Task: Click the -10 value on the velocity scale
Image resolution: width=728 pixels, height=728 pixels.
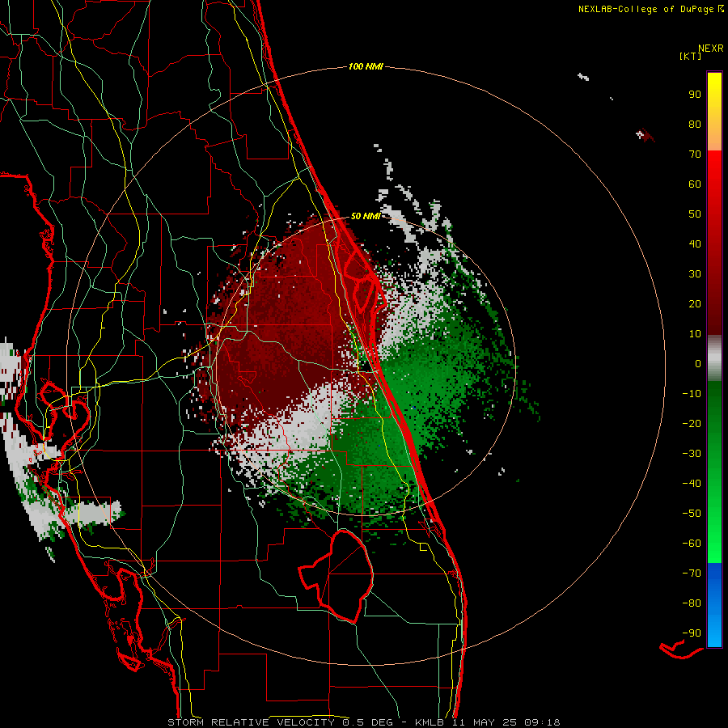Action: (x=692, y=394)
